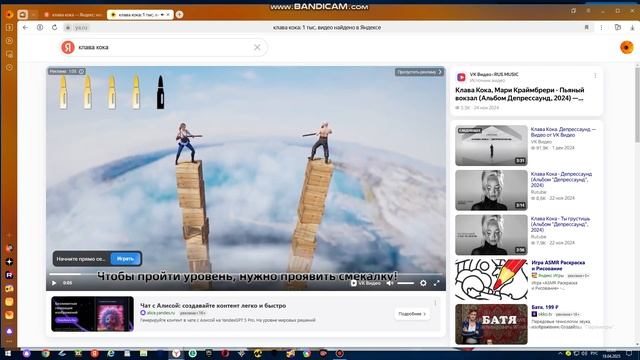Open the Chrome icon on taskbar
Viewport: 640px width, 360px height.
[x=45, y=353]
